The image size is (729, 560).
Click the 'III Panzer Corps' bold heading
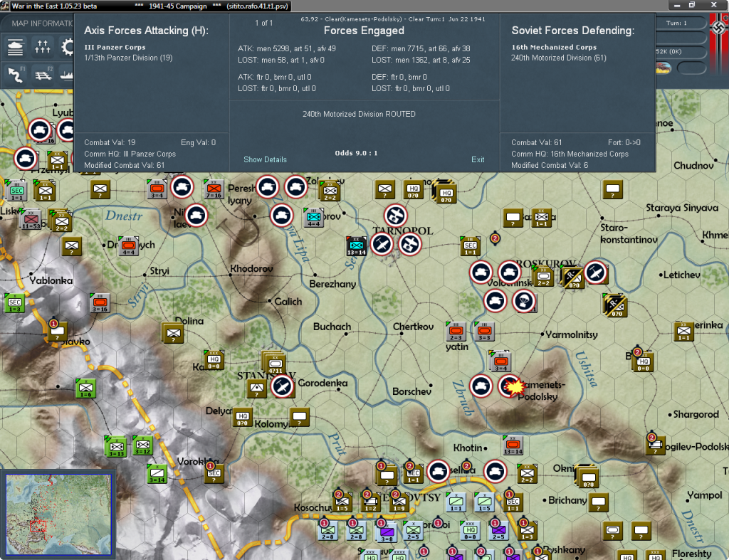(115, 47)
